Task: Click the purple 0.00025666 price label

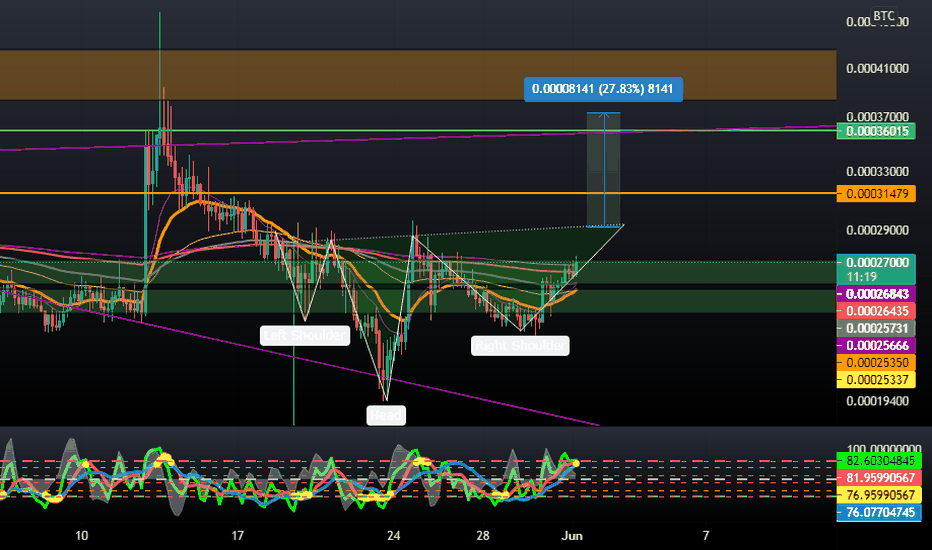Action: coord(876,345)
